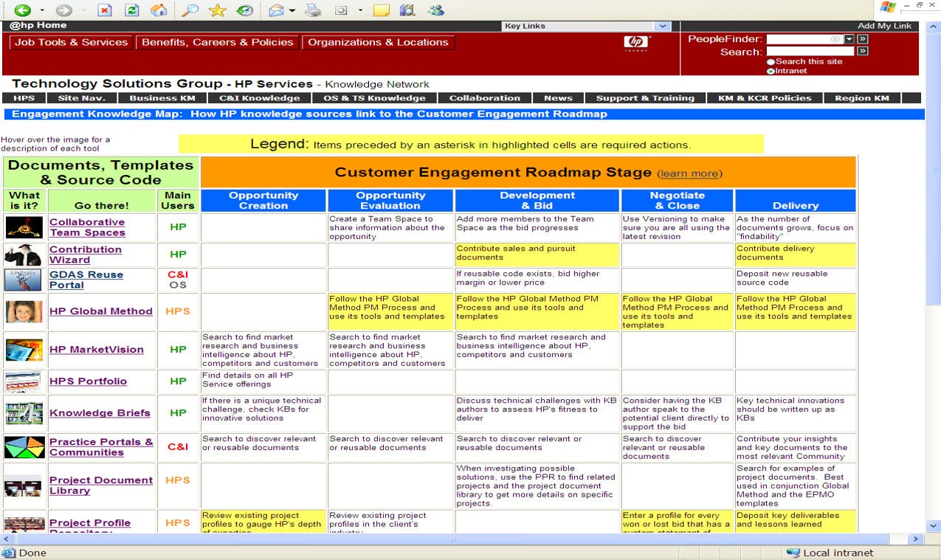Click in the PeopleFinder input field
The height and width of the screenshot is (560, 941).
click(x=805, y=39)
